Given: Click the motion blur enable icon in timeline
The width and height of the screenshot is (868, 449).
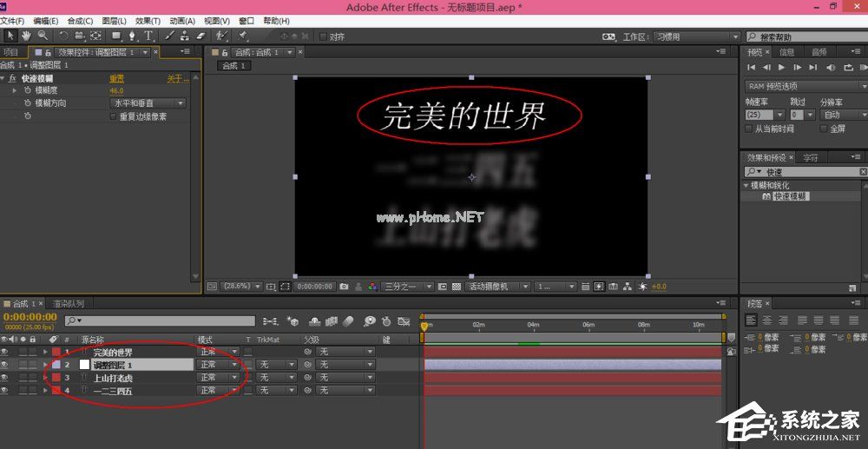Looking at the screenshot, I should pyautogui.click(x=348, y=321).
